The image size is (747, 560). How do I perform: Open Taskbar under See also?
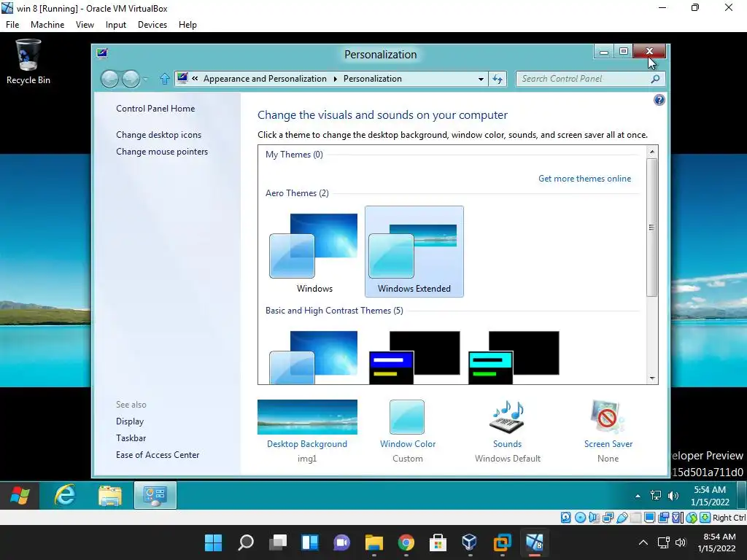click(x=131, y=438)
